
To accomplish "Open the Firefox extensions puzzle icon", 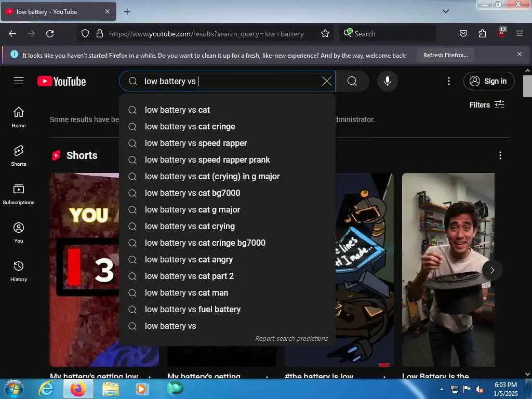I will pyautogui.click(x=482, y=34).
